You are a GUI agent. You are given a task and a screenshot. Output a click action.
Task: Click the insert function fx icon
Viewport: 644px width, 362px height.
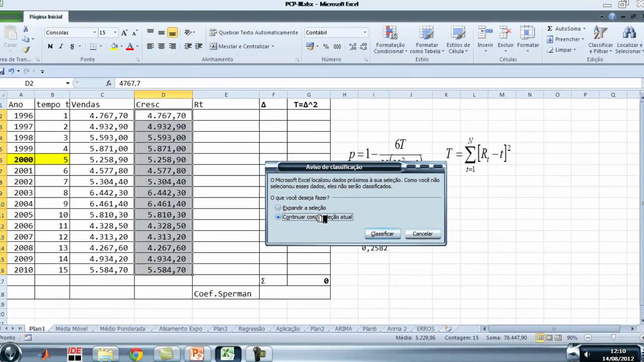tap(109, 83)
